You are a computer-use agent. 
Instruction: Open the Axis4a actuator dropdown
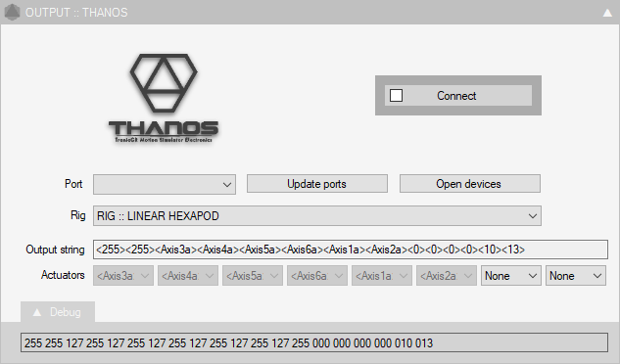188,276
